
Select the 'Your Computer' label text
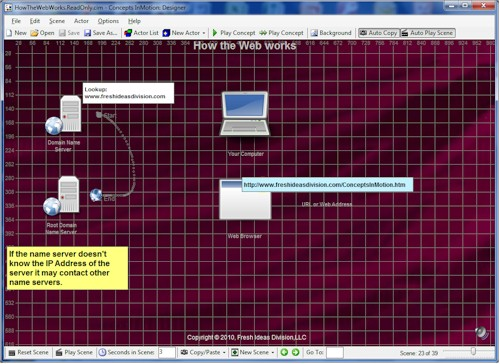click(x=246, y=154)
